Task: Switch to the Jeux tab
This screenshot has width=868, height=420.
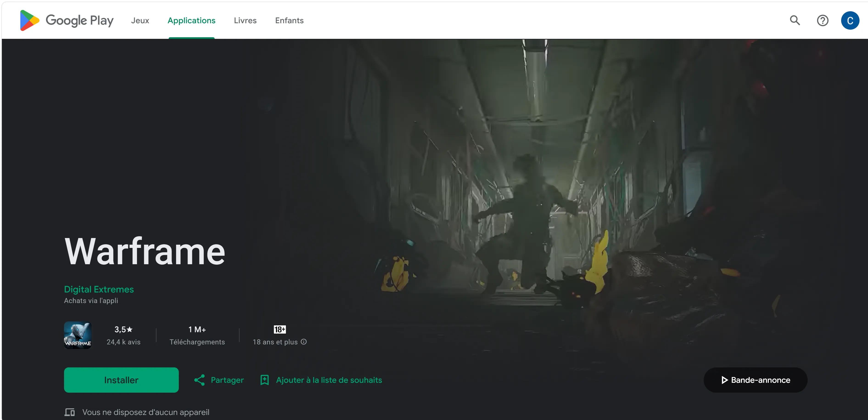Action: tap(140, 21)
